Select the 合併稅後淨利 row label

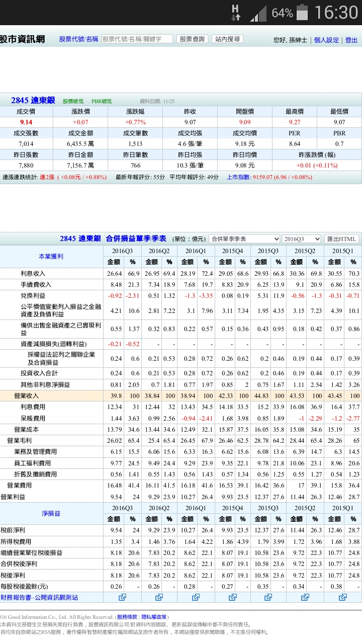tap(19, 564)
